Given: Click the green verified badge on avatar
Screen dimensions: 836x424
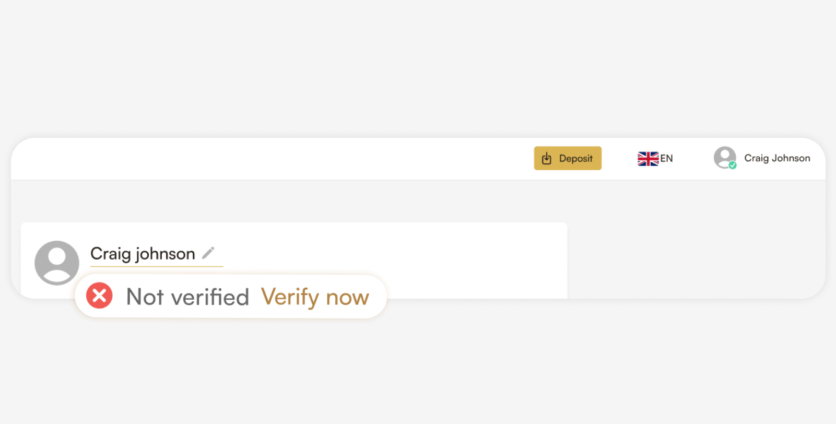Looking at the screenshot, I should point(732,165).
